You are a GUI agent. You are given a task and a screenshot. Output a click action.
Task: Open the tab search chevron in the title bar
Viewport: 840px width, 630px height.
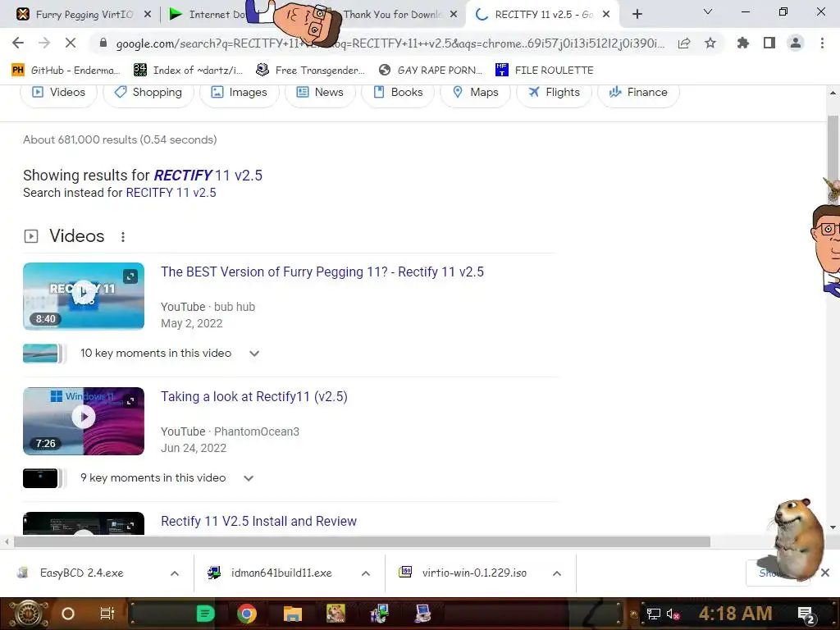[708, 11]
